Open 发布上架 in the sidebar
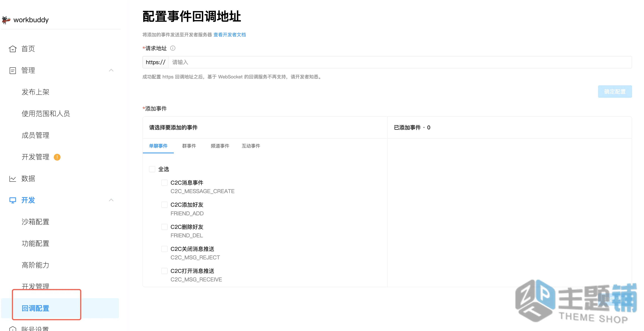This screenshot has height=331, width=644. [35, 92]
